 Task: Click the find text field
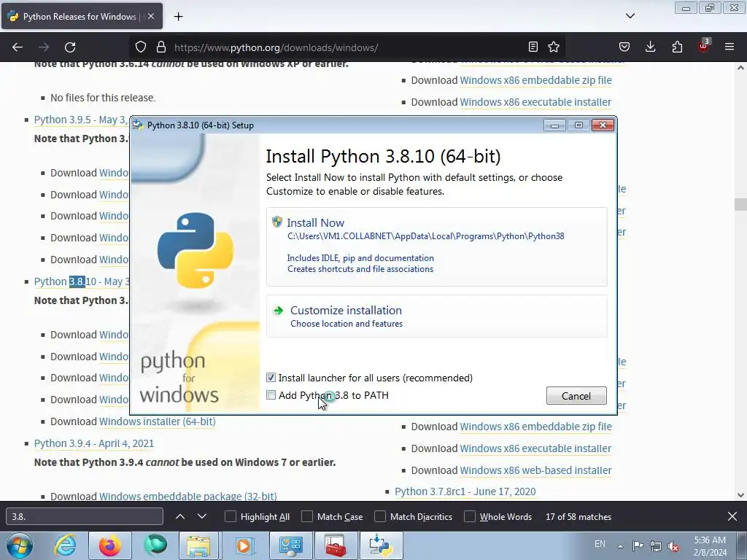(x=85, y=517)
